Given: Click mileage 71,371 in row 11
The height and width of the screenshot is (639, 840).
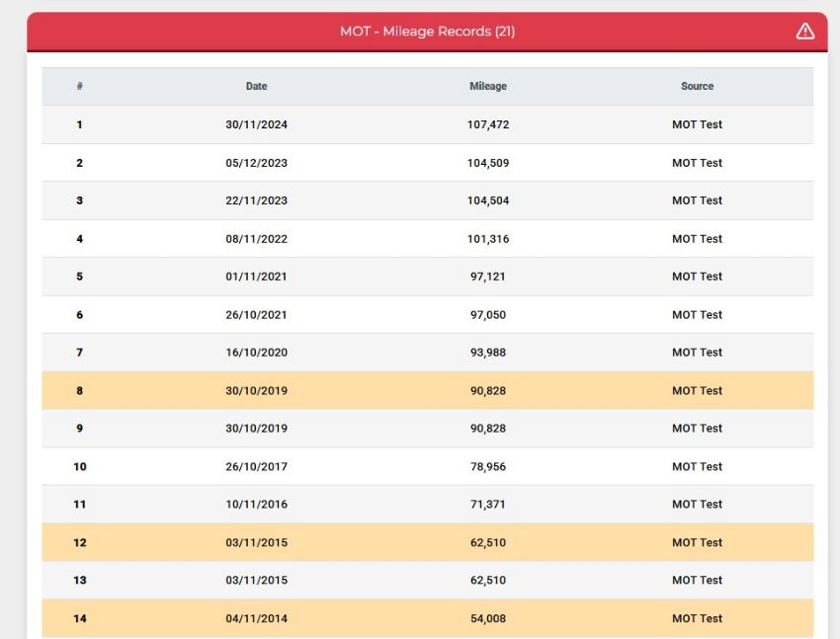Looking at the screenshot, I should click(x=487, y=504).
